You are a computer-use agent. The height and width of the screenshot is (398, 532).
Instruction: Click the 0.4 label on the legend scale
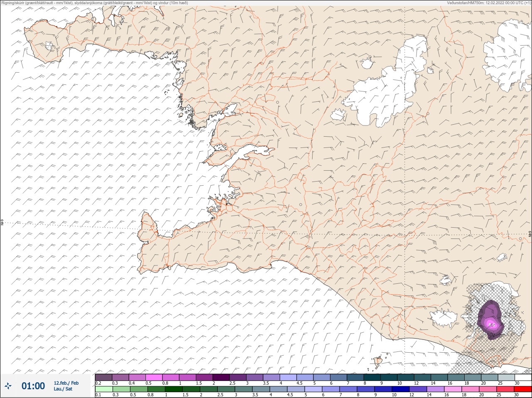coord(132,383)
